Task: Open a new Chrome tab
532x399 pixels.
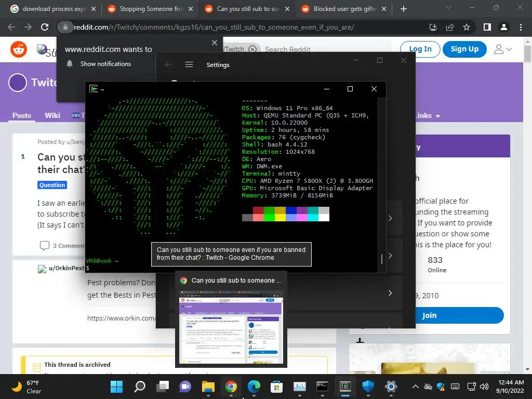Action: point(403,9)
